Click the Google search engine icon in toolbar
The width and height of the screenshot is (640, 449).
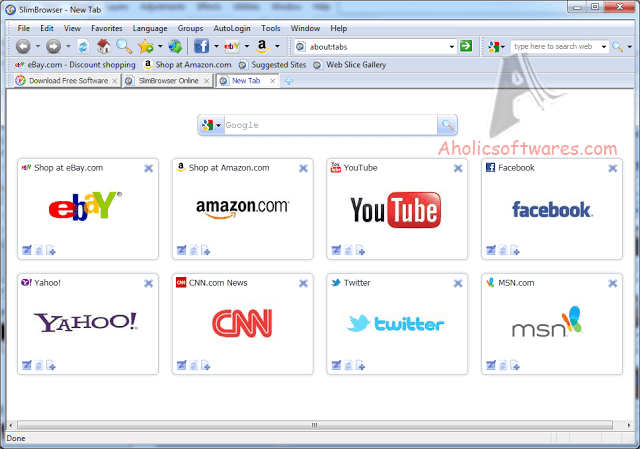point(494,47)
